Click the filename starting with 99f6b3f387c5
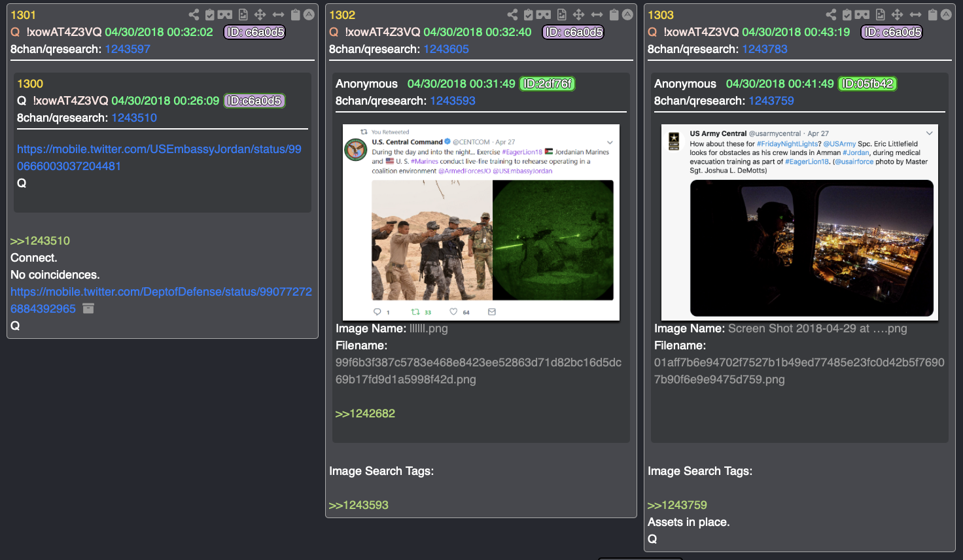963x560 pixels. coord(478,371)
